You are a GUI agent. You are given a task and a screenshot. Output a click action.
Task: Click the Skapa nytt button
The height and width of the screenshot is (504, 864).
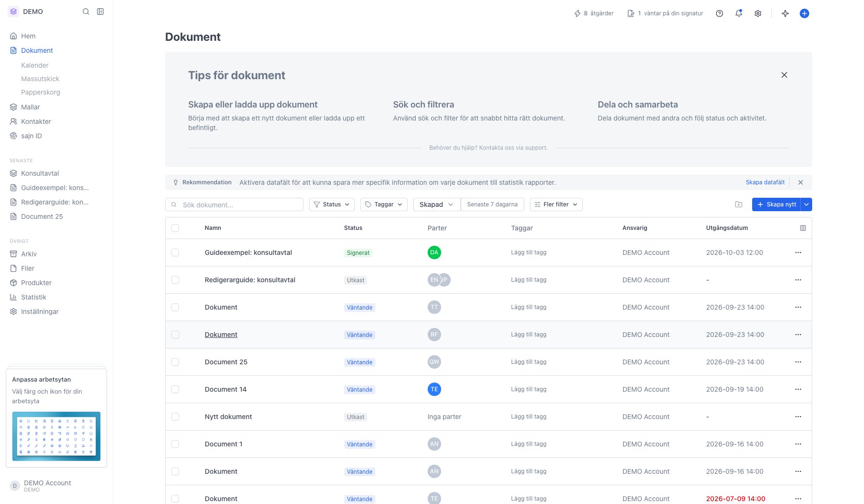click(x=776, y=204)
